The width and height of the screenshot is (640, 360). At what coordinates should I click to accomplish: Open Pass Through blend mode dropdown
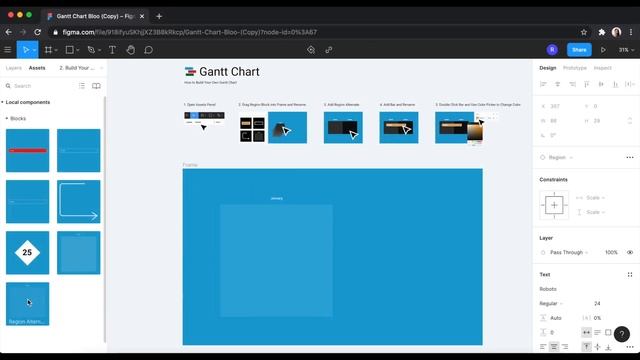pyautogui.click(x=569, y=252)
